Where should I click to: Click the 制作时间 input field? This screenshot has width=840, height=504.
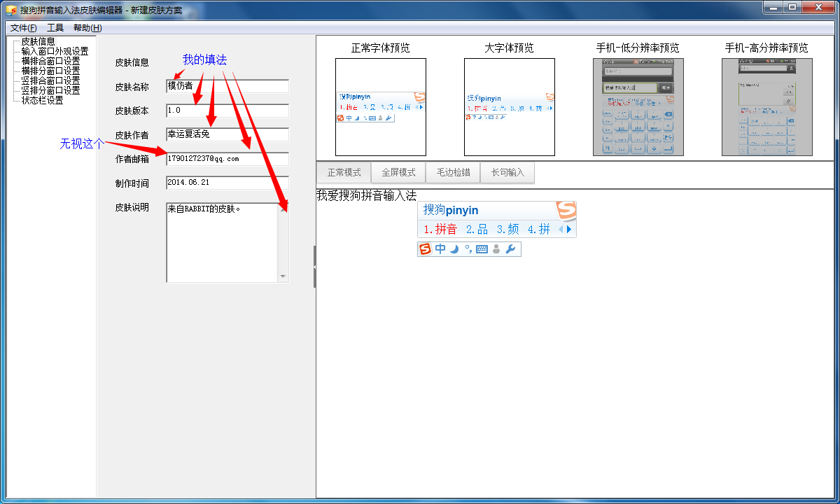(x=227, y=183)
